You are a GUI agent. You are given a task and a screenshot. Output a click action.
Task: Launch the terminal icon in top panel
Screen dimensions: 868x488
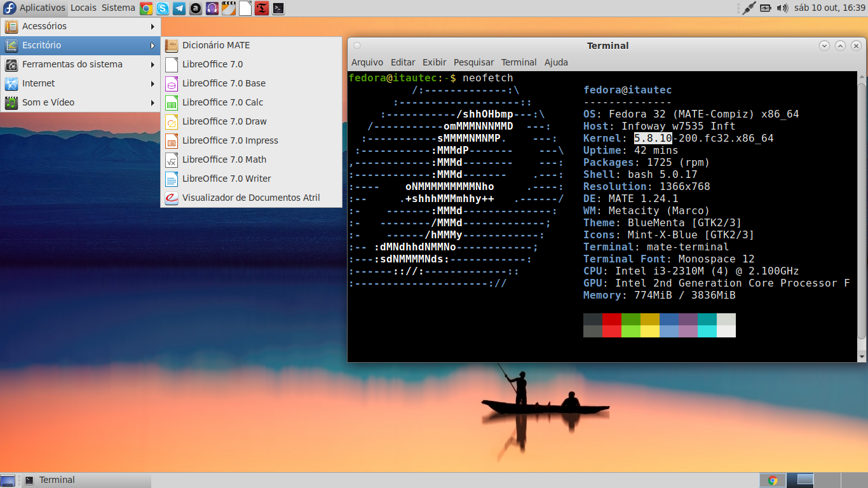point(278,8)
